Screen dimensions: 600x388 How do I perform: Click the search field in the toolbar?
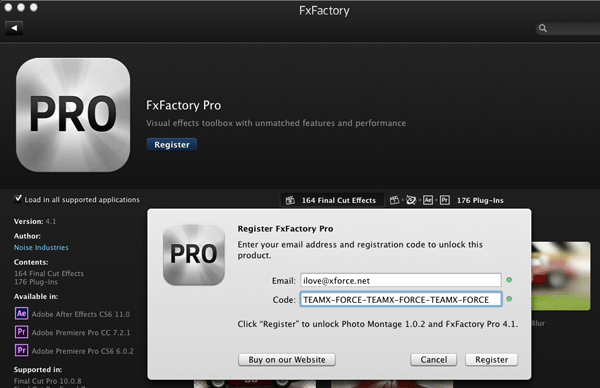click(x=568, y=28)
